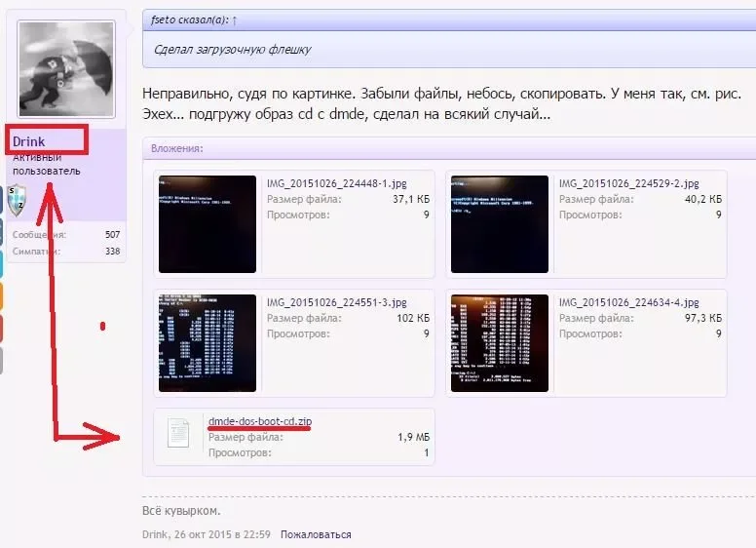Open the Drink username profile link
Screen dimensions: 756x548
tap(29, 141)
